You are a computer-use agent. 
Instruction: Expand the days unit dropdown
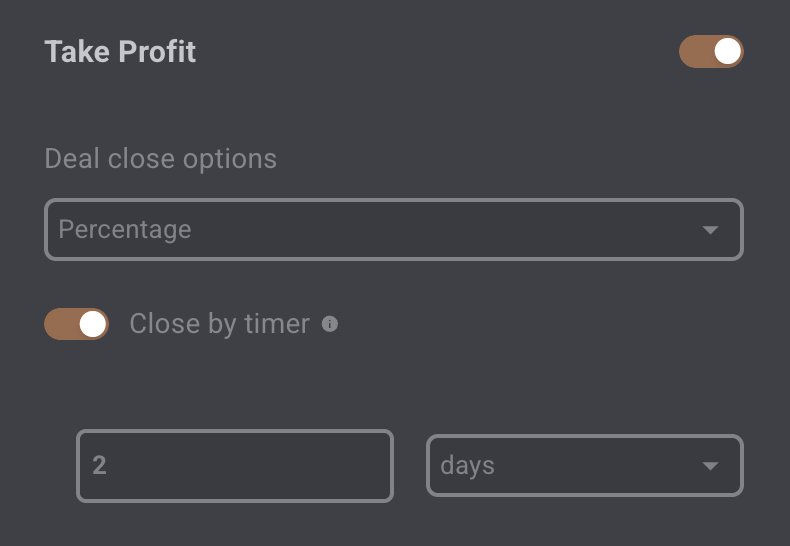tap(585, 465)
